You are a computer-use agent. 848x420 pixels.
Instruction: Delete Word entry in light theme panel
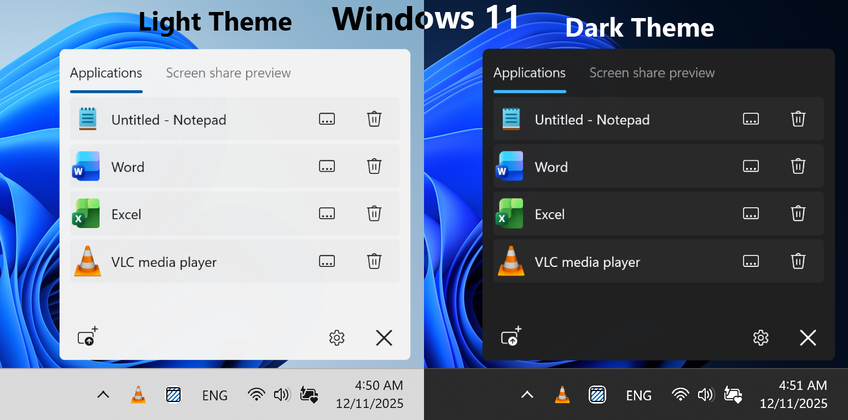(374, 166)
